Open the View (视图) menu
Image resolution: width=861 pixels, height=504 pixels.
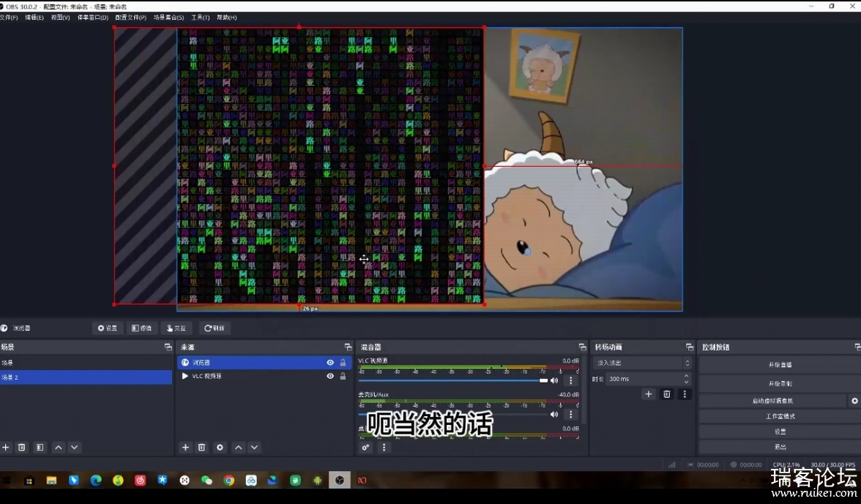tap(60, 18)
